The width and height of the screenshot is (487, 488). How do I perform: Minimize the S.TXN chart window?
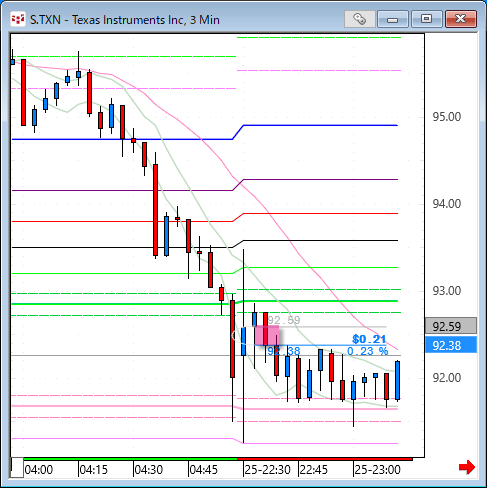pos(393,19)
